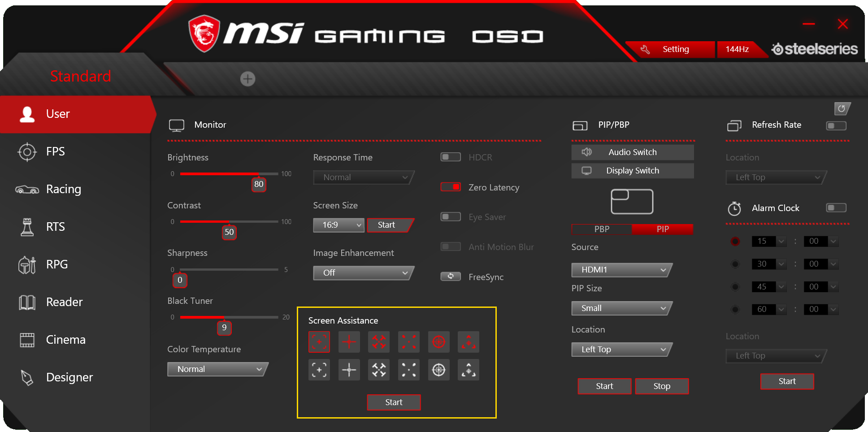Open the PIP Source HDMI1 dropdown

coord(622,270)
